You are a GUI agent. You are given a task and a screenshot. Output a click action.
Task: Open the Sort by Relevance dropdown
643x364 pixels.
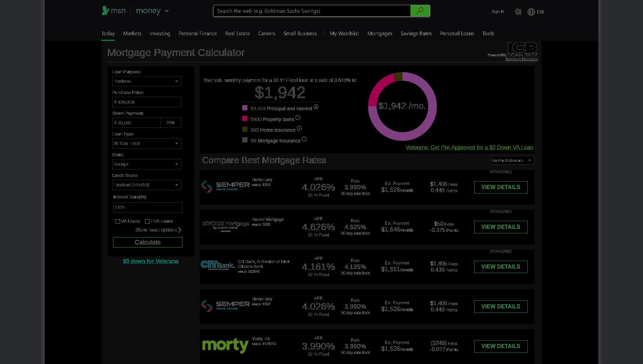[513, 160]
